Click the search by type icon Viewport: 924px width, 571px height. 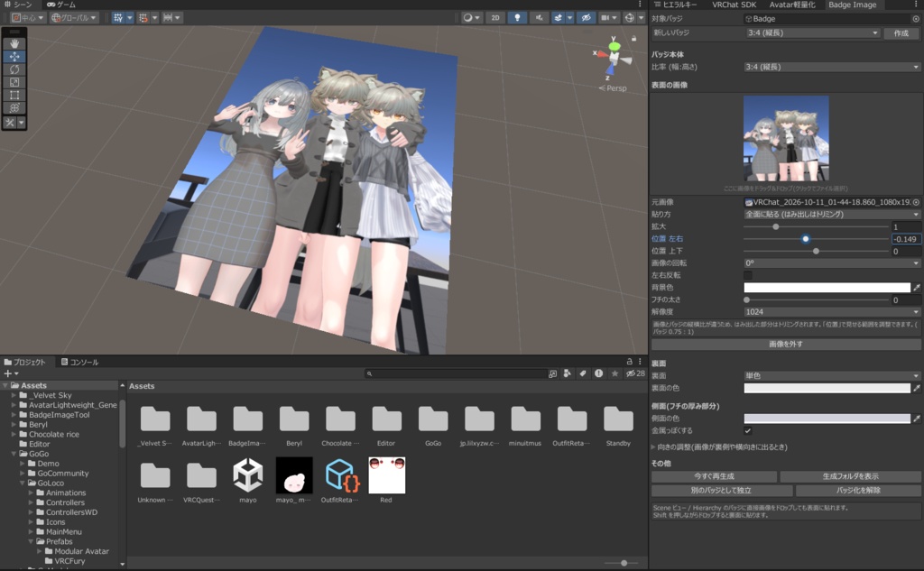pyautogui.click(x=567, y=373)
